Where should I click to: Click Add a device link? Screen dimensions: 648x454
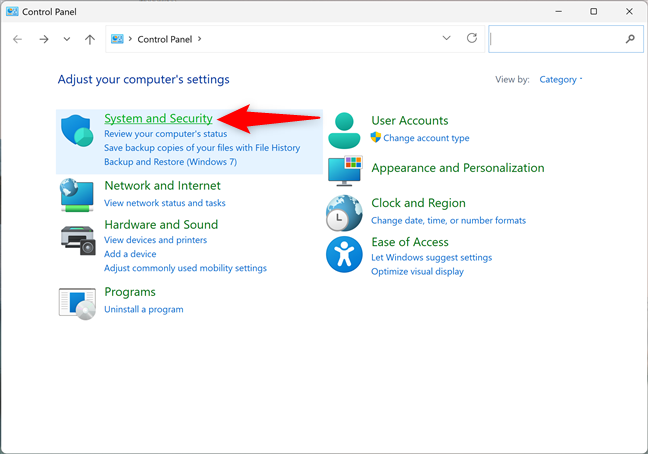[130, 254]
